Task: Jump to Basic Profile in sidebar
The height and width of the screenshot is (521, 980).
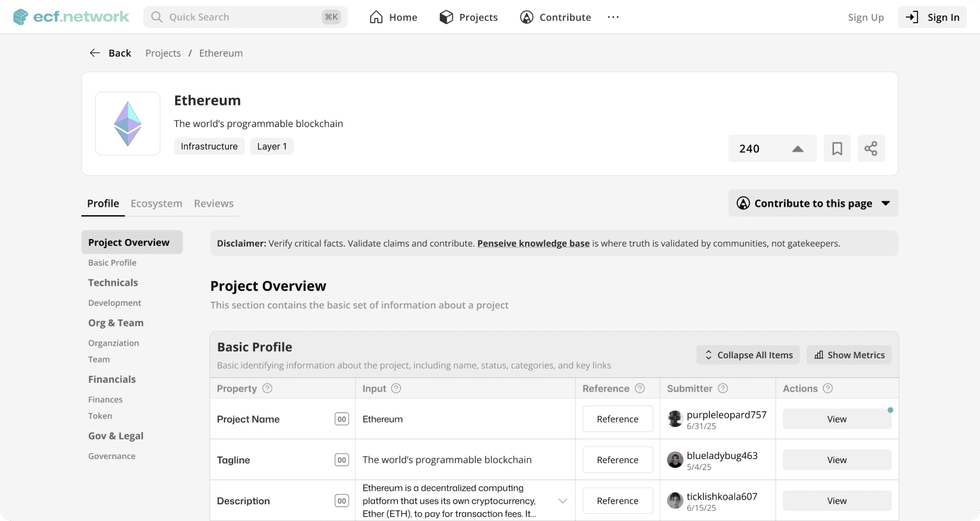Action: [x=112, y=263]
